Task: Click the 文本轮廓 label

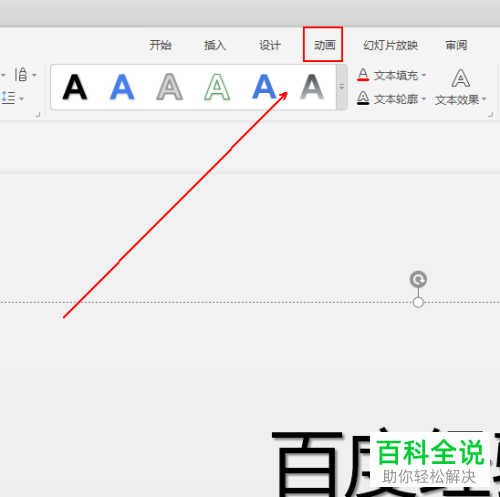Action: tap(396, 99)
